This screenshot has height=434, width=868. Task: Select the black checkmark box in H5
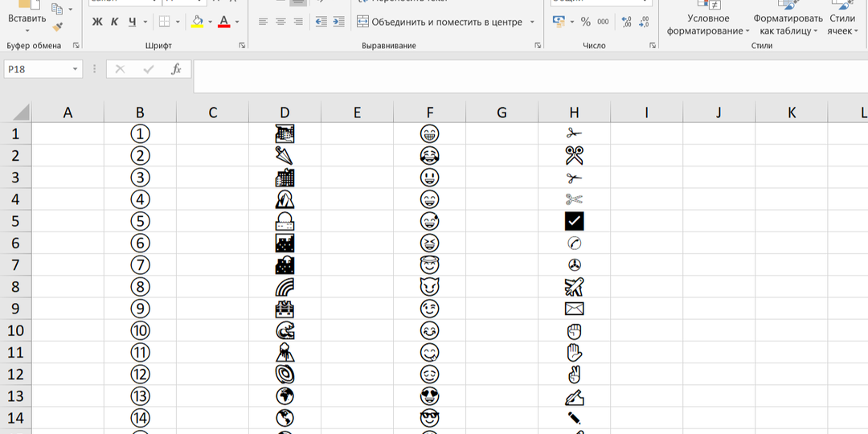coord(574,222)
